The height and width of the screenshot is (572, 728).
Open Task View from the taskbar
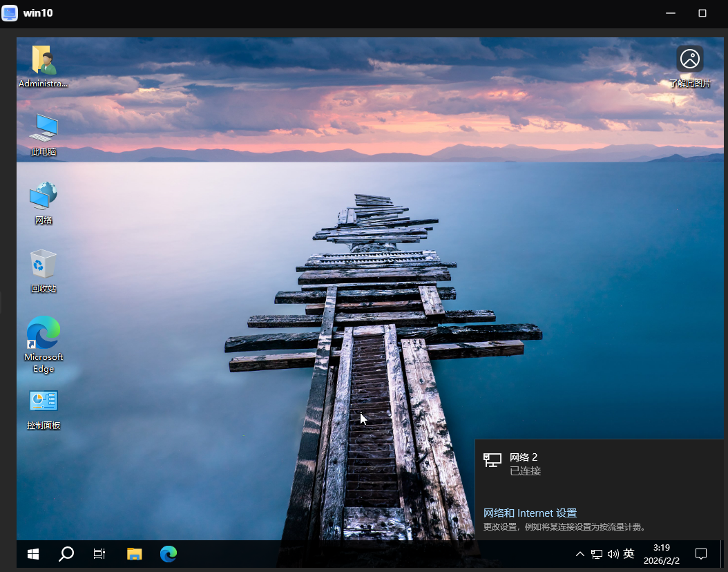99,553
